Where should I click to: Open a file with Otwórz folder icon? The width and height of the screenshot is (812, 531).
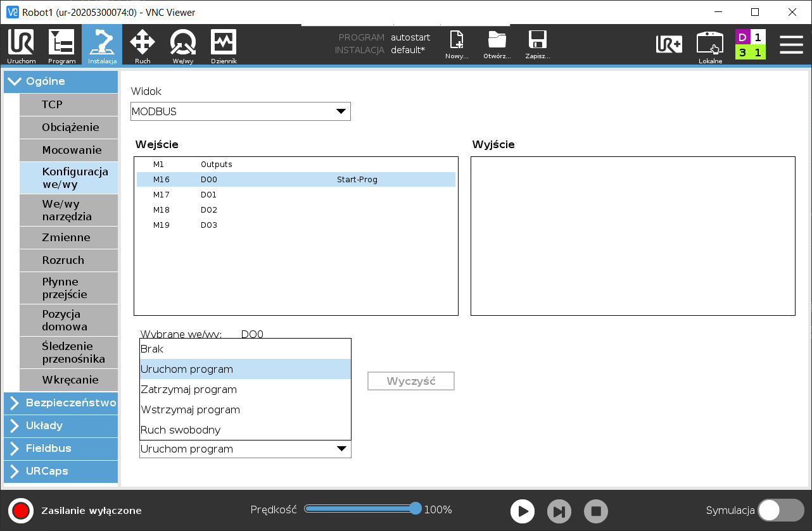[497, 44]
